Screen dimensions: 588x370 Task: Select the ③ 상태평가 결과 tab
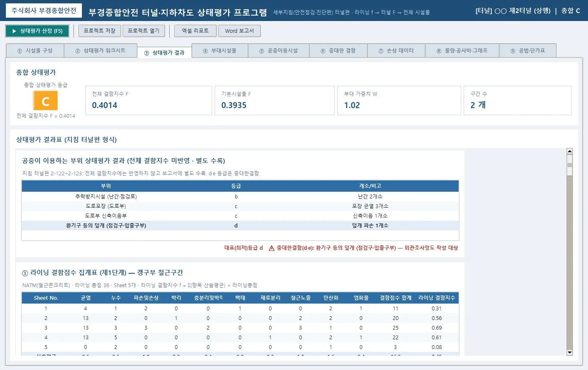(x=164, y=53)
